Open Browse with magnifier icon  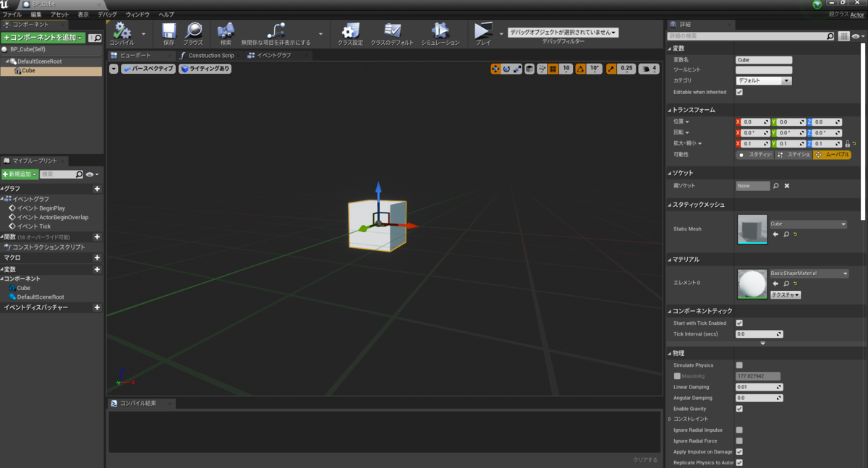[193, 32]
